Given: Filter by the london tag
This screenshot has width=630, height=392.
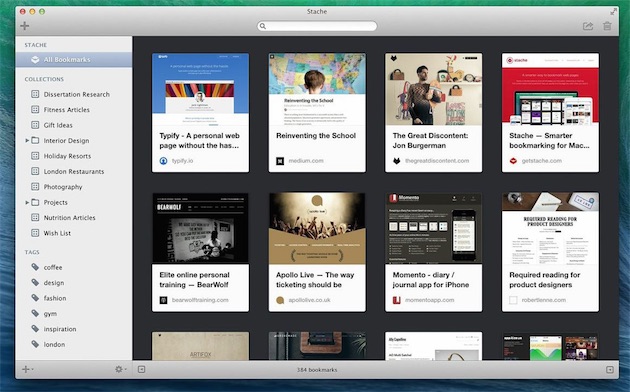Looking at the screenshot, I should 54,345.
